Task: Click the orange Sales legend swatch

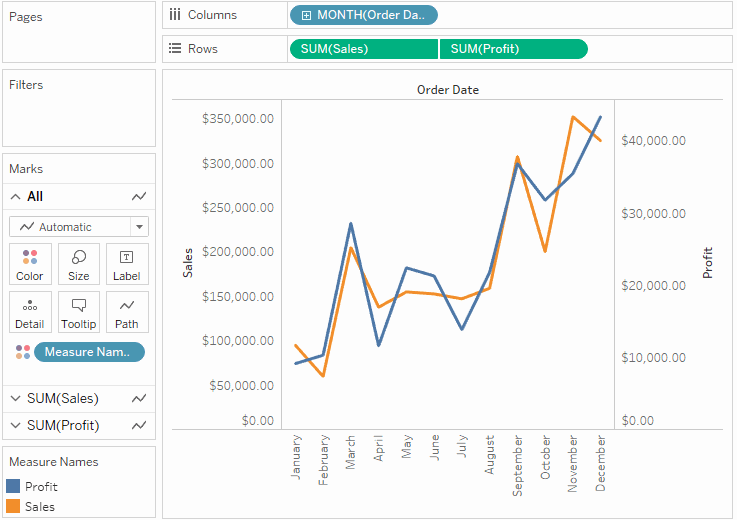Action: point(13,506)
